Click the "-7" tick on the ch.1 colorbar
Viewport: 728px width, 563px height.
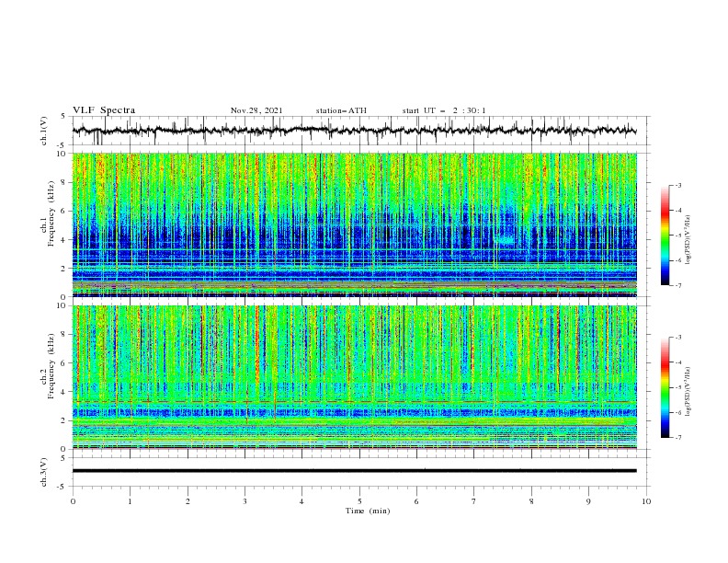click(x=677, y=285)
